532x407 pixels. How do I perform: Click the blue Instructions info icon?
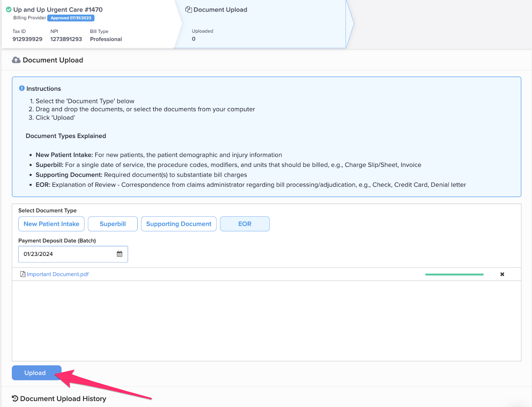tap(22, 89)
